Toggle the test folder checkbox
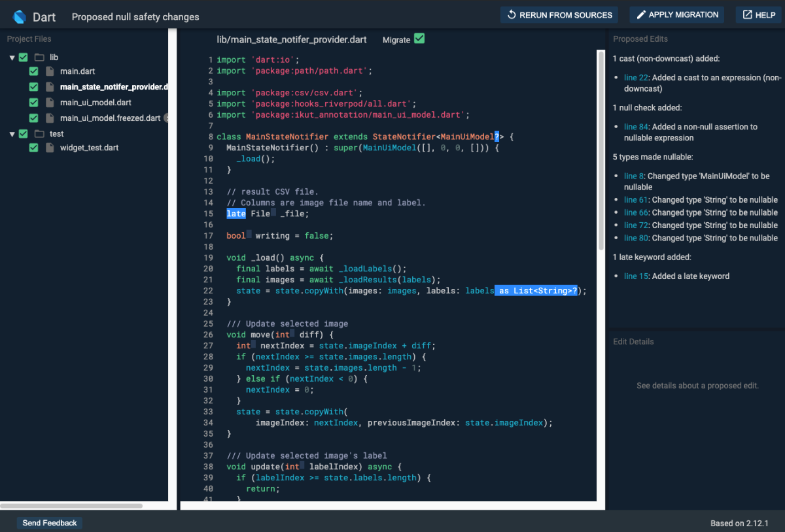This screenshot has width=785, height=532. pos(24,134)
